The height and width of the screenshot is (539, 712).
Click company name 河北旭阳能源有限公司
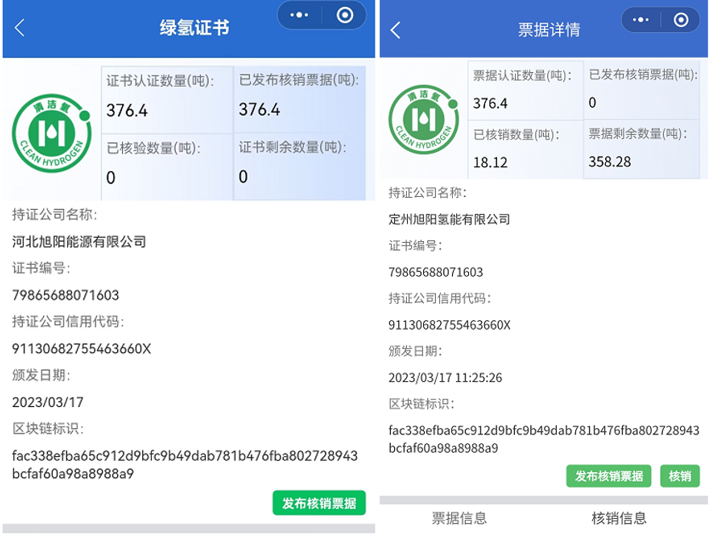(79, 241)
